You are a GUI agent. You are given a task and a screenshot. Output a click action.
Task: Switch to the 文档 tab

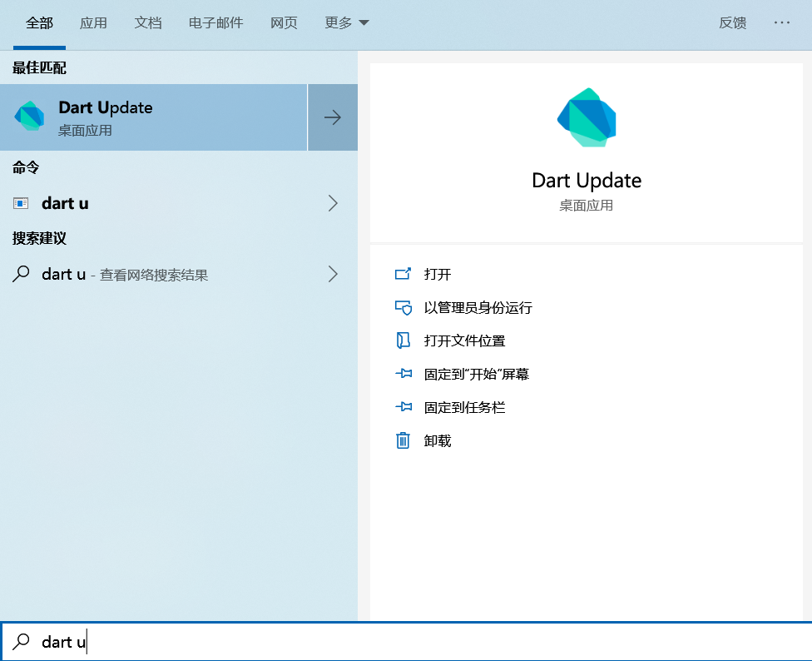[x=148, y=22]
